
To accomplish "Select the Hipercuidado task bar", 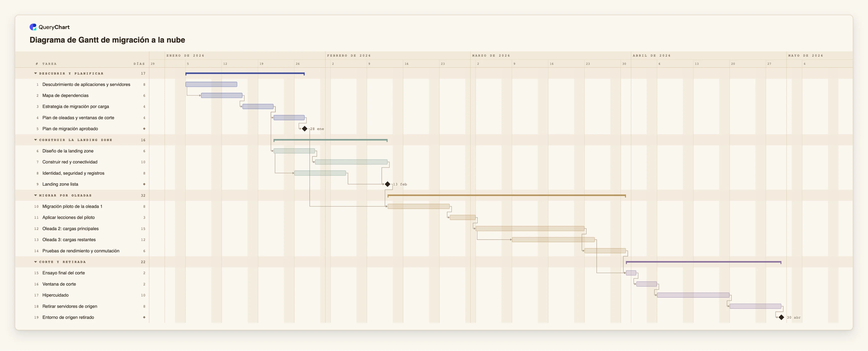I will coord(693,295).
